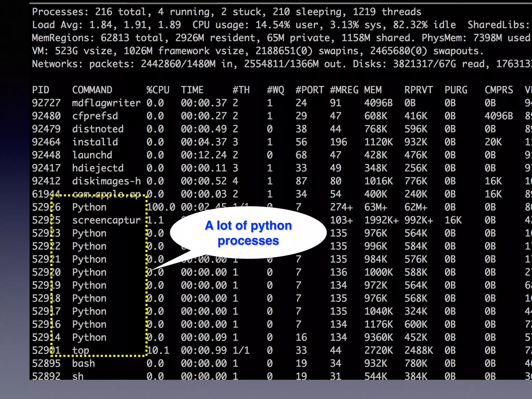532x399 pixels.
Task: Select the distnoted process name
Action: pyautogui.click(x=98, y=129)
